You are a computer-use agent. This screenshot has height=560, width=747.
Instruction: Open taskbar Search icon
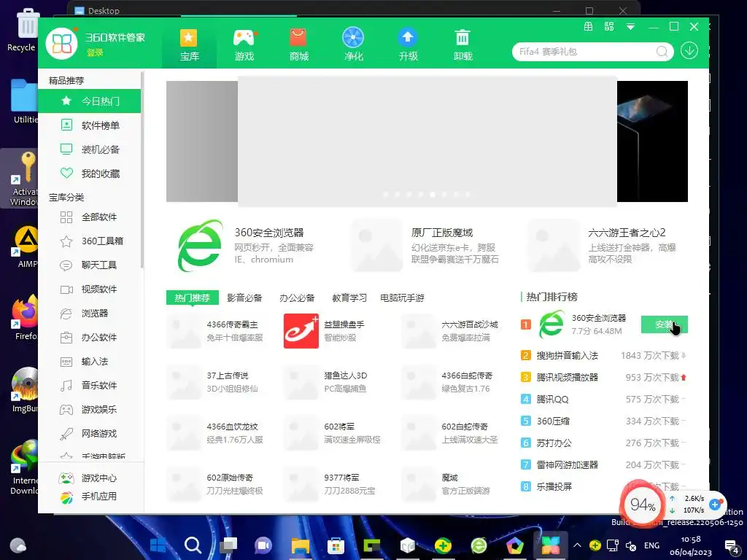(193, 545)
